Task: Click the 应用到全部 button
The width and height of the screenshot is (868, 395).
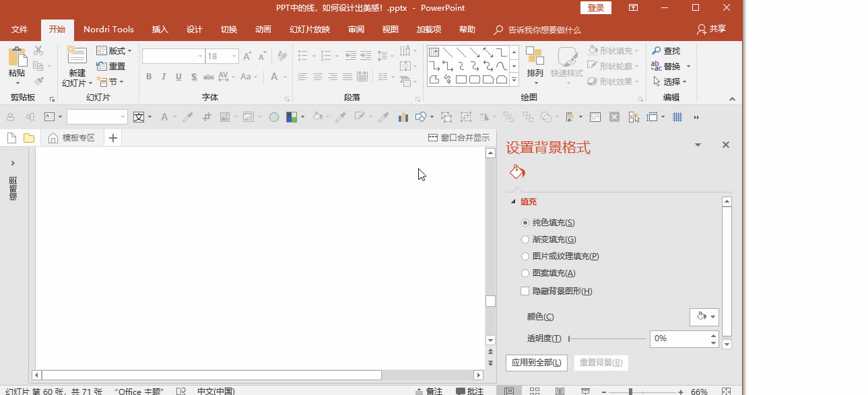Action: 536,362
